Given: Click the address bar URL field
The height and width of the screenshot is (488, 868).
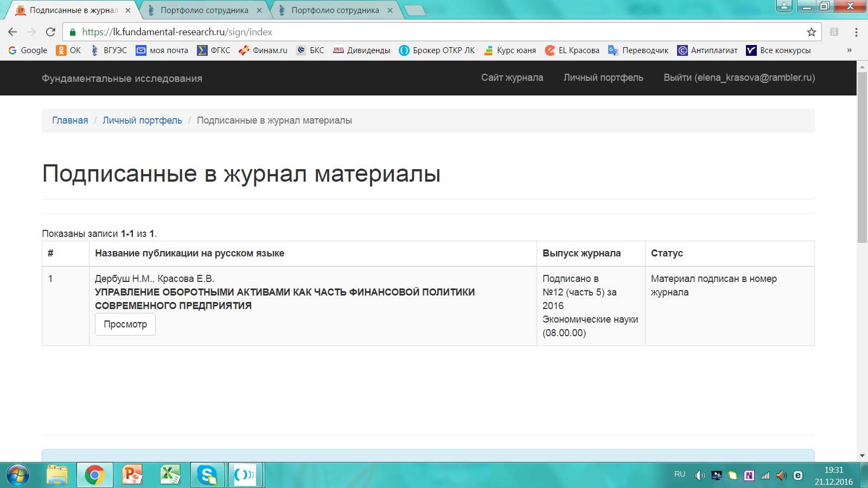Looking at the screenshot, I should (x=434, y=32).
